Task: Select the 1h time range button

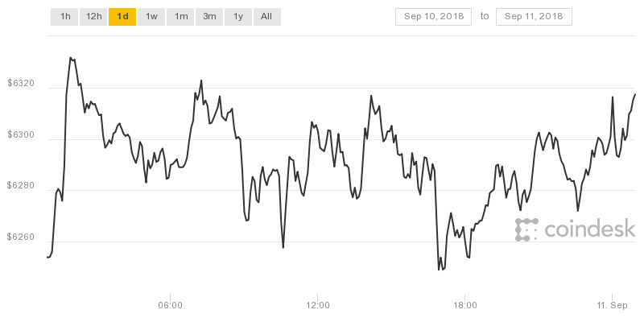Action: (x=64, y=17)
